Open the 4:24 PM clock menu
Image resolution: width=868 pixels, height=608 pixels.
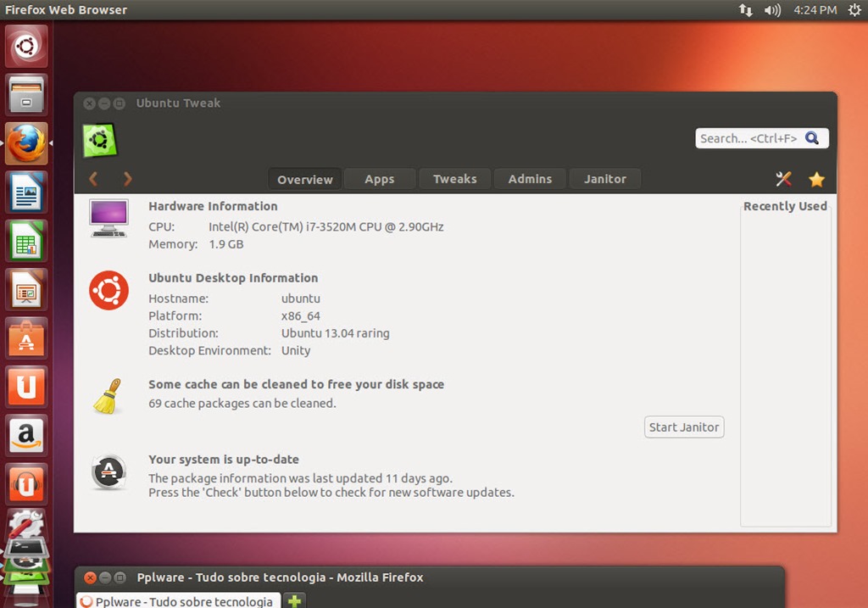[x=815, y=10]
